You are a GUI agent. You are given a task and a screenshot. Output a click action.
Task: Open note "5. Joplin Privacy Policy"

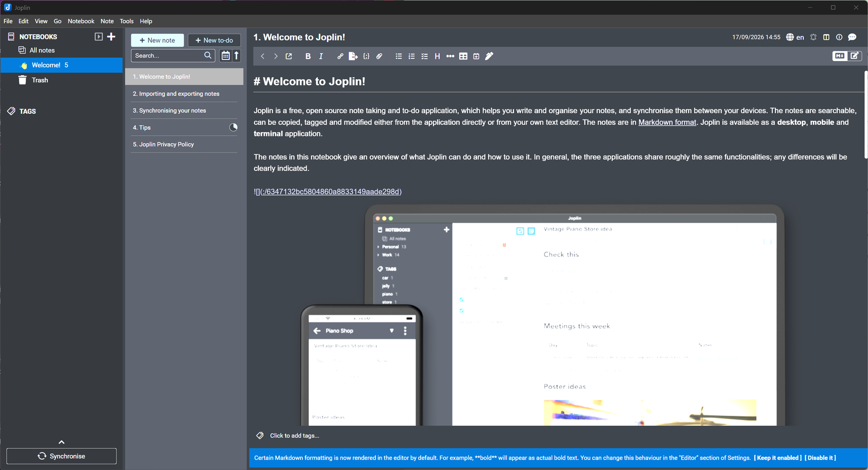(x=184, y=144)
